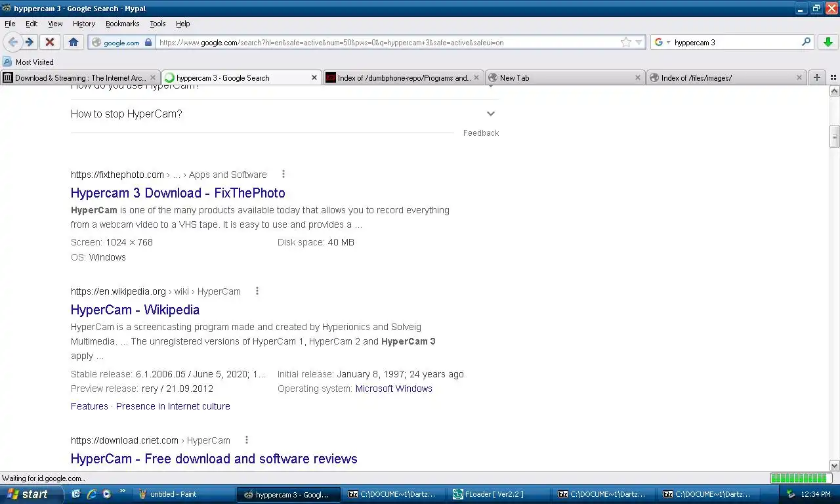Open the Presence in Internet culture sitelink
This screenshot has width=840, height=504.
[173, 406]
